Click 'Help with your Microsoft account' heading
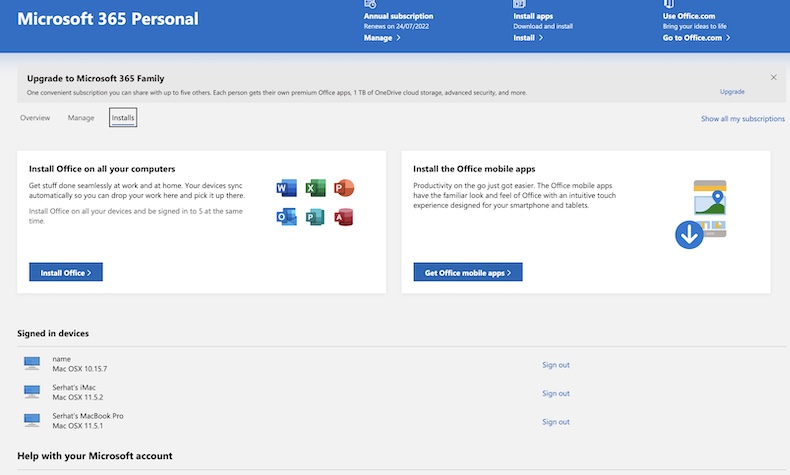The width and height of the screenshot is (790, 475). pyautogui.click(x=95, y=456)
